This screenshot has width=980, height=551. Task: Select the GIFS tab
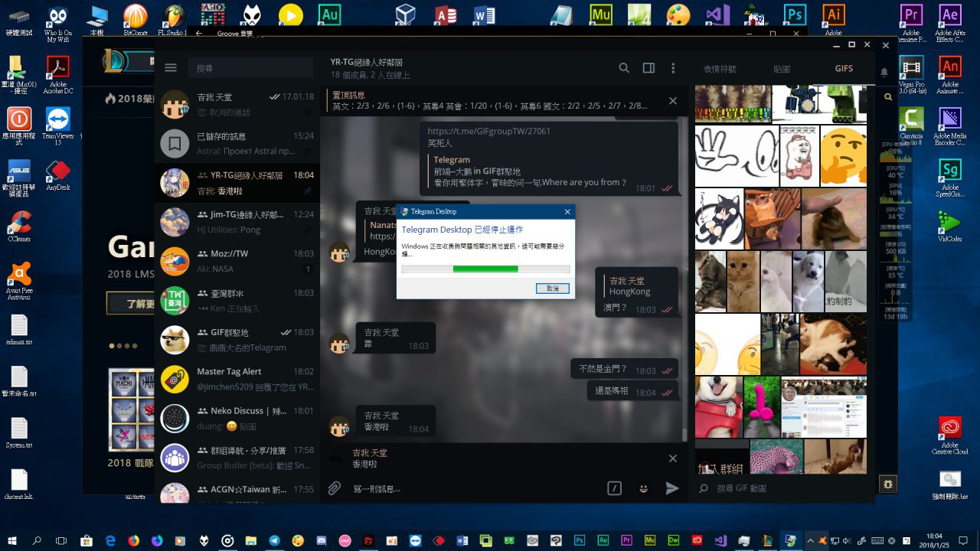[844, 69]
